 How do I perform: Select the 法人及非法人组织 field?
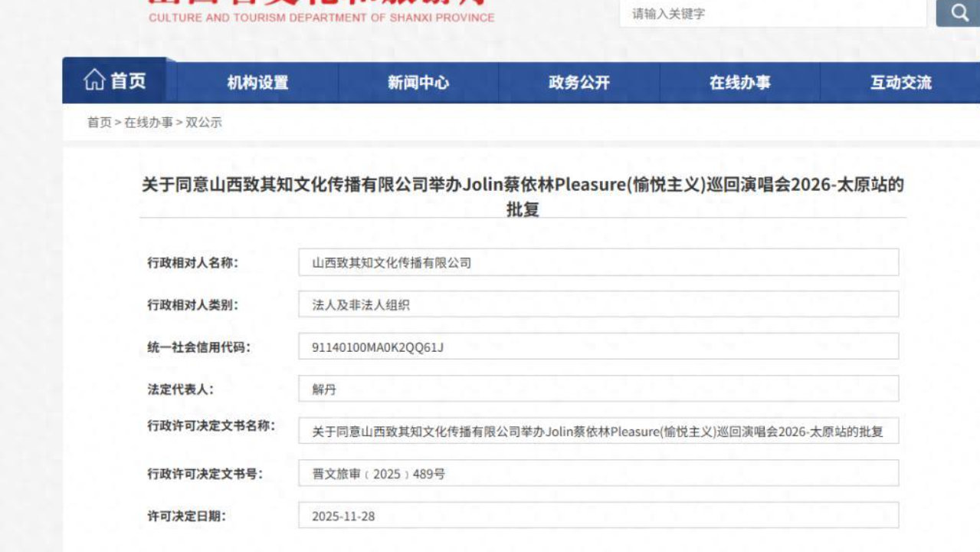(x=598, y=304)
